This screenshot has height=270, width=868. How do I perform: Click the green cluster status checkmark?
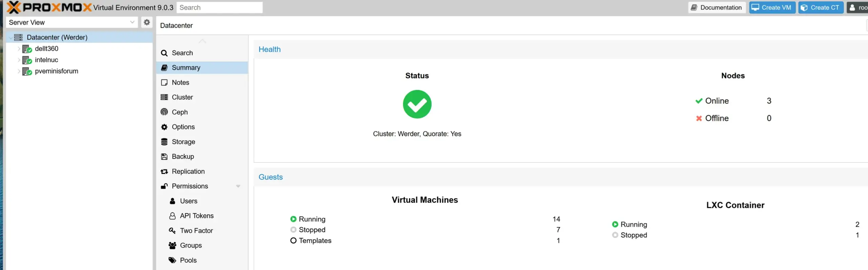[x=417, y=104]
